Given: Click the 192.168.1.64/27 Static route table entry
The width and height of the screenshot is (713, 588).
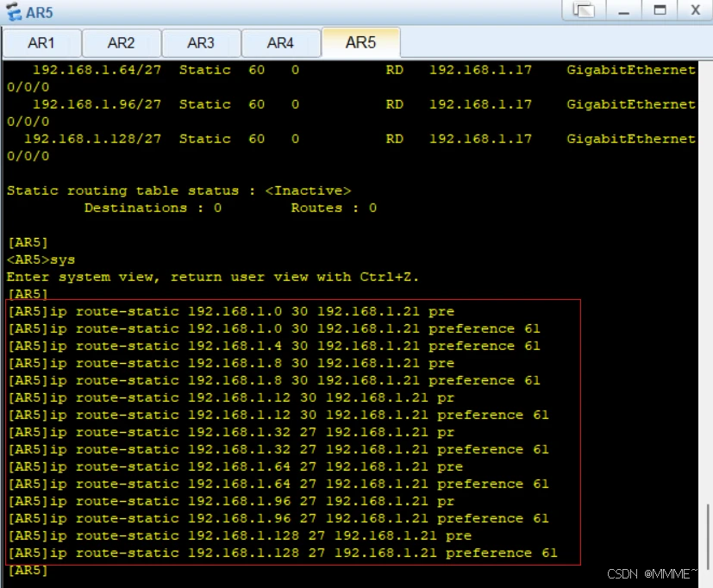Looking at the screenshot, I should 97,70.
